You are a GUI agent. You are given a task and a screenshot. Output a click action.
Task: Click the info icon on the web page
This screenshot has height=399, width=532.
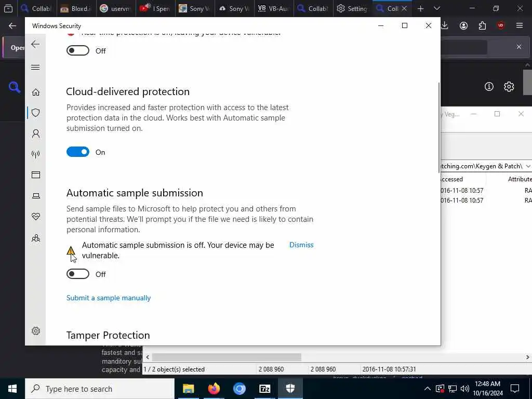(489, 87)
